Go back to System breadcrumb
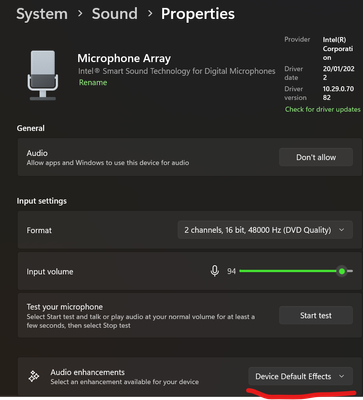The image size is (363, 400). coord(42,14)
